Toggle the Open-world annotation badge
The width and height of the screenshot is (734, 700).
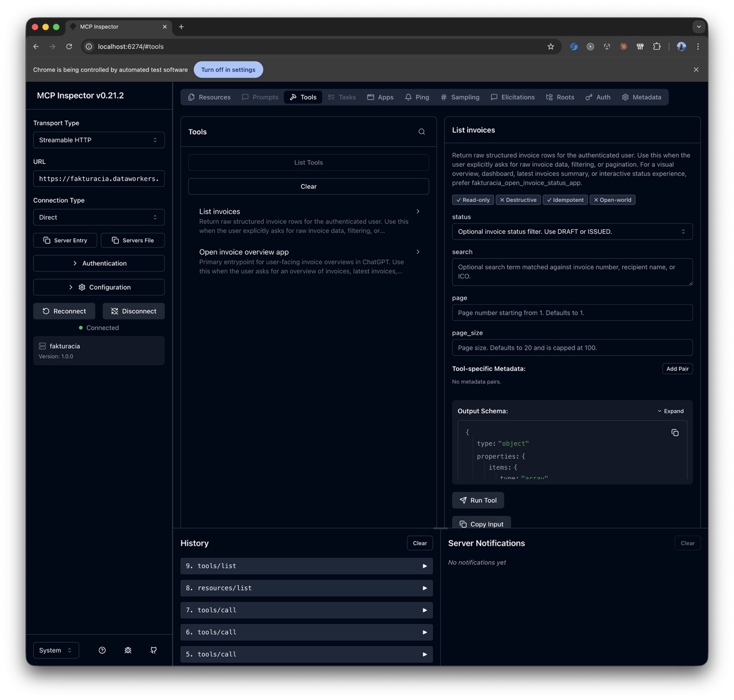612,200
